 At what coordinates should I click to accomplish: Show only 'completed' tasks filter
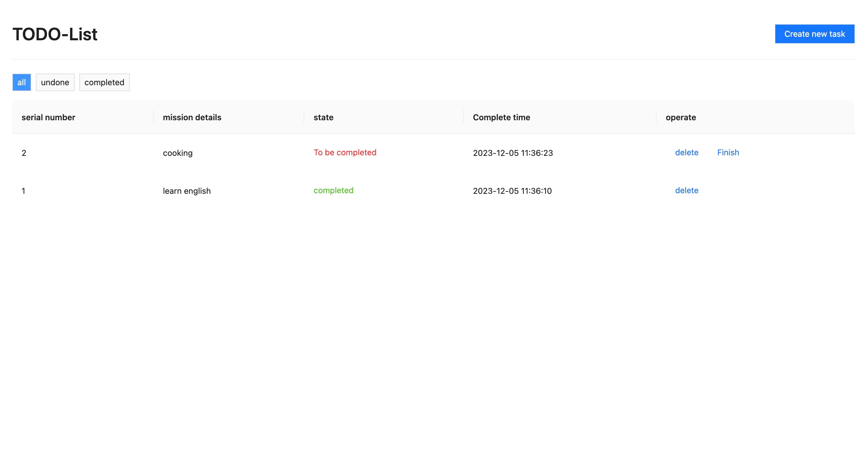click(x=104, y=82)
